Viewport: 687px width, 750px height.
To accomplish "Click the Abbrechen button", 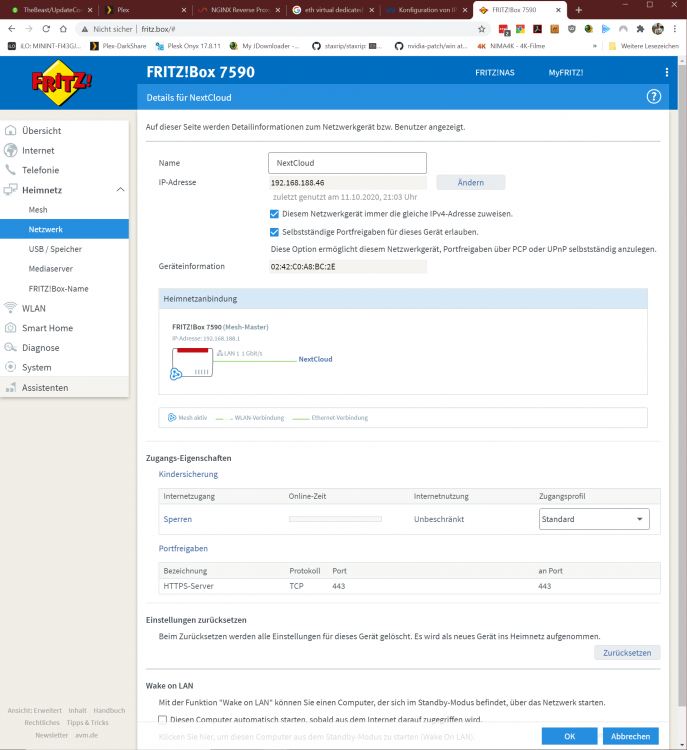I will [x=630, y=736].
